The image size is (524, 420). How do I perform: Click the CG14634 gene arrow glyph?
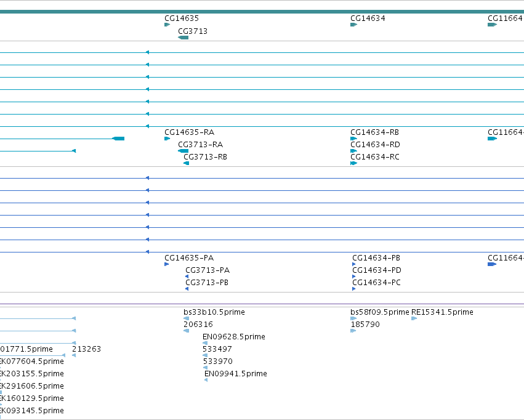tap(353, 25)
